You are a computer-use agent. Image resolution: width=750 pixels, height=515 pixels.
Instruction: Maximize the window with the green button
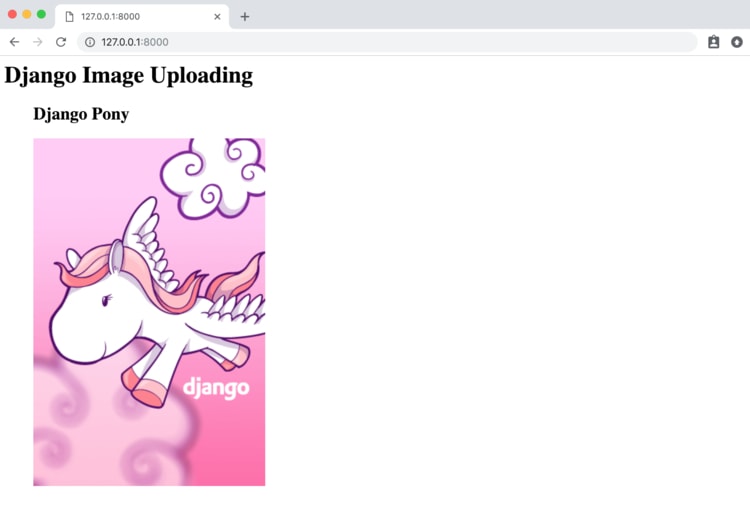[42, 14]
